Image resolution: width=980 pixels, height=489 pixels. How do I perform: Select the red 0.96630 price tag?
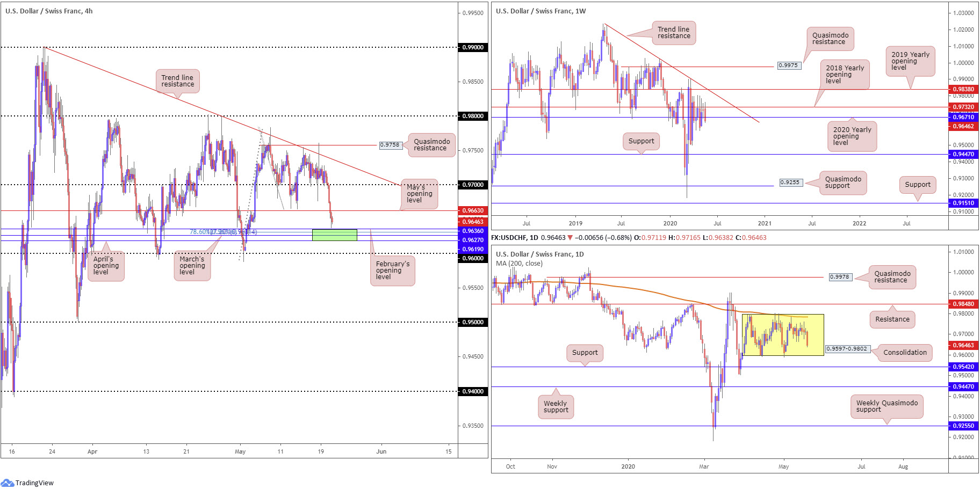pyautogui.click(x=473, y=210)
